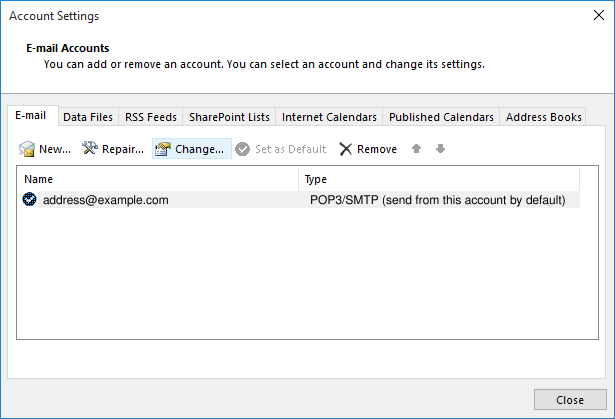Sort accounts by the Type column header
This screenshot has height=419, width=615.
click(x=438, y=179)
